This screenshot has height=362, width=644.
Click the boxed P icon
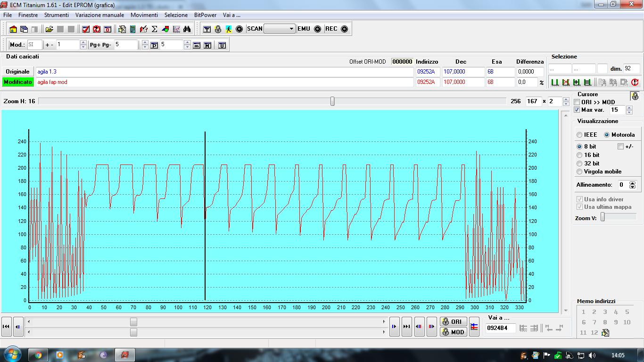(154, 45)
